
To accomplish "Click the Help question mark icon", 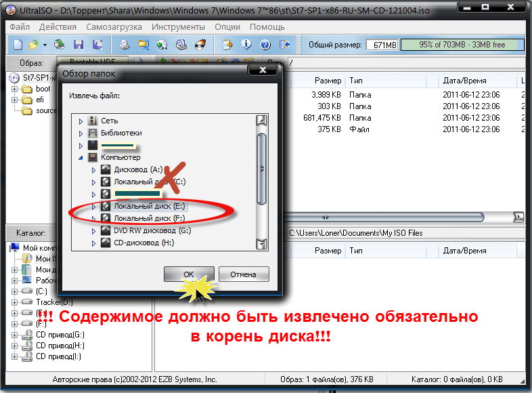I will click(265, 45).
